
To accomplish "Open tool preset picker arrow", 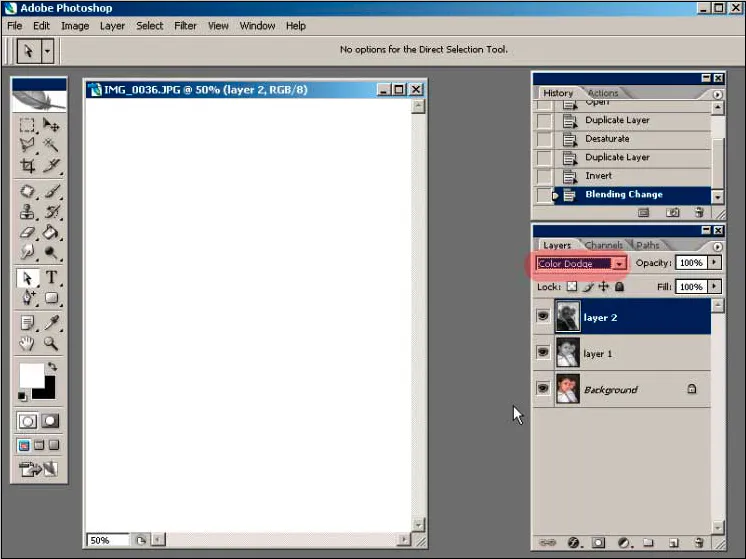I will tap(47, 50).
